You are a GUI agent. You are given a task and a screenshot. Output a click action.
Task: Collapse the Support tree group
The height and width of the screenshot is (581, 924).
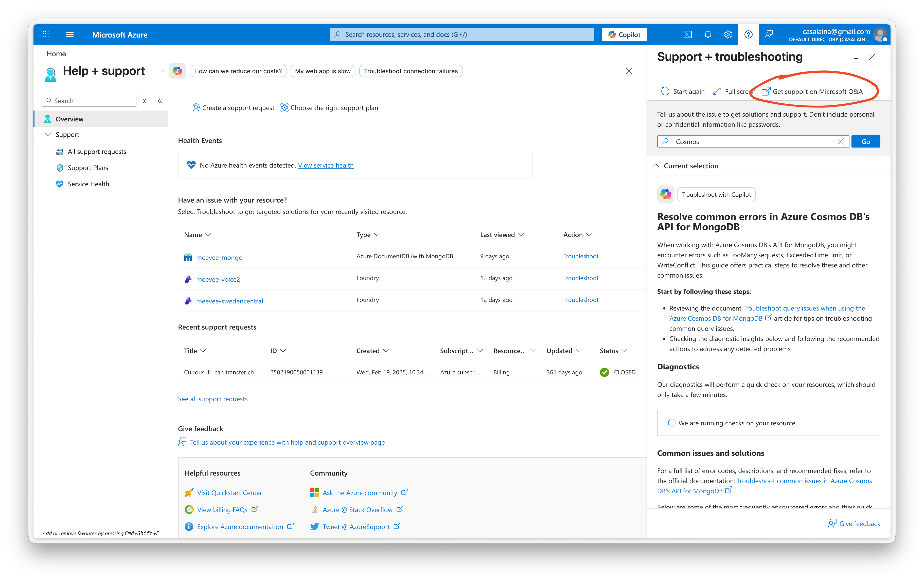click(48, 135)
